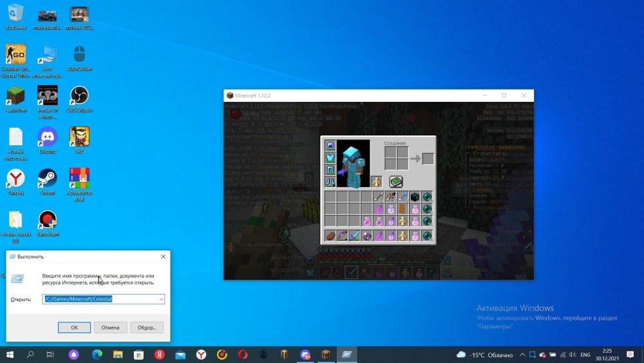Select the Steam desktop shortcut
Screen dimensions: 644x363
[x=48, y=182]
